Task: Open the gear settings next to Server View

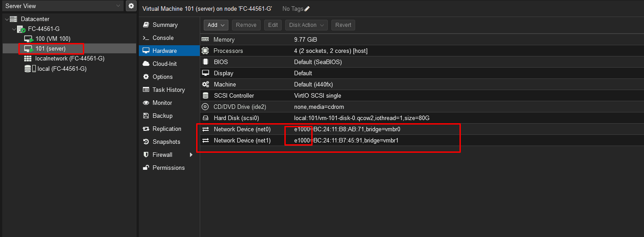Action: pos(131,6)
